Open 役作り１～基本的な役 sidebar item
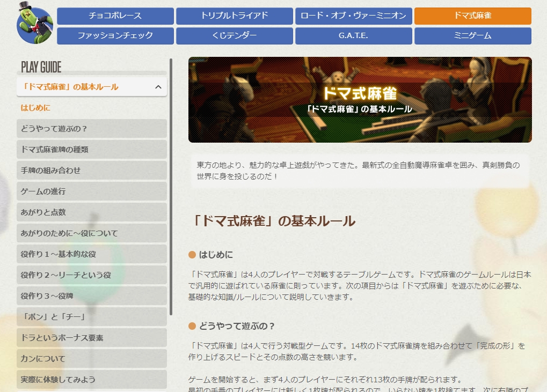The width and height of the screenshot is (547, 392). point(92,254)
